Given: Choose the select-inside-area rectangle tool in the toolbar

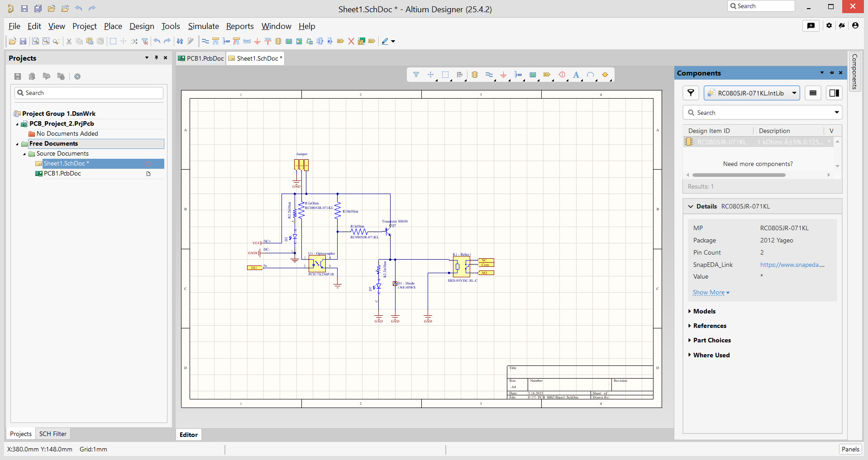Looking at the screenshot, I should click(x=113, y=41).
